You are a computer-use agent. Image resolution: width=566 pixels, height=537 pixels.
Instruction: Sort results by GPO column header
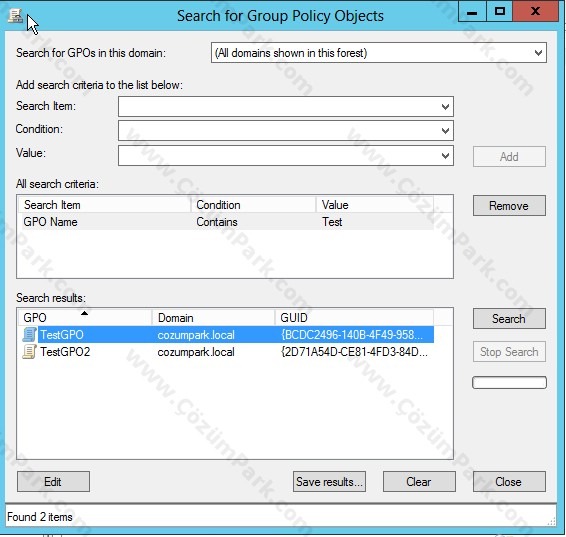click(x=85, y=318)
